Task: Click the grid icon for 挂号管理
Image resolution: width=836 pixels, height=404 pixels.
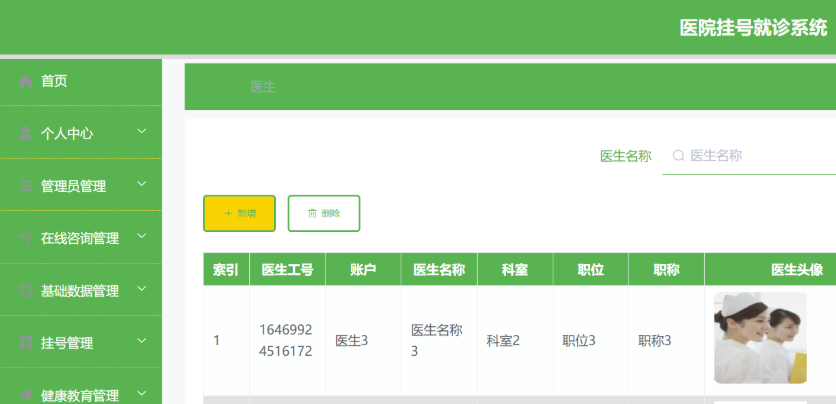Action: [x=26, y=343]
